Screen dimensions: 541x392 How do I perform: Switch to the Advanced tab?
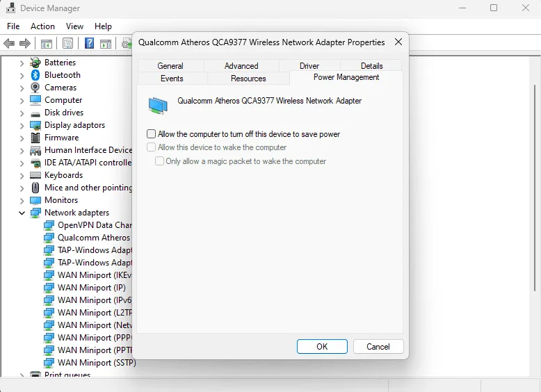[241, 66]
